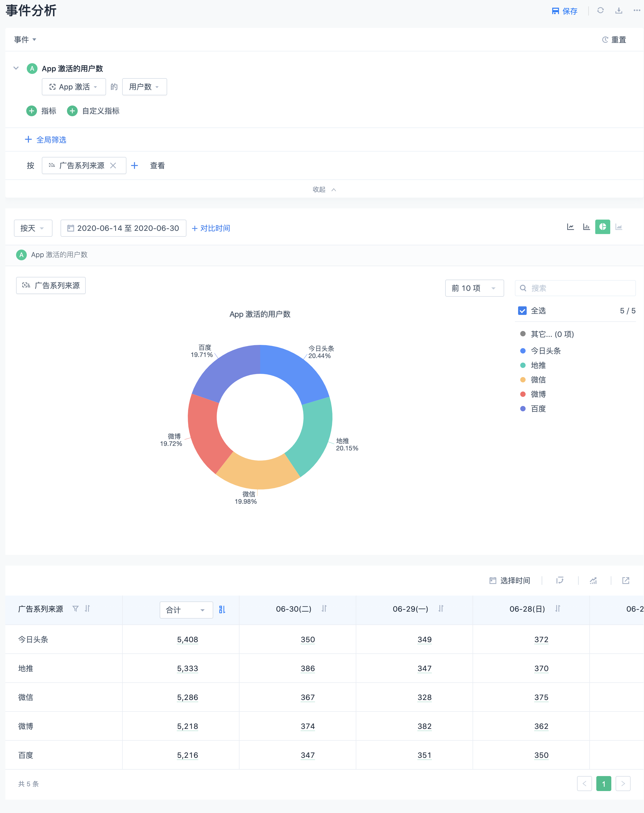Click the refresh icon in header
The image size is (644, 813).
click(x=600, y=10)
